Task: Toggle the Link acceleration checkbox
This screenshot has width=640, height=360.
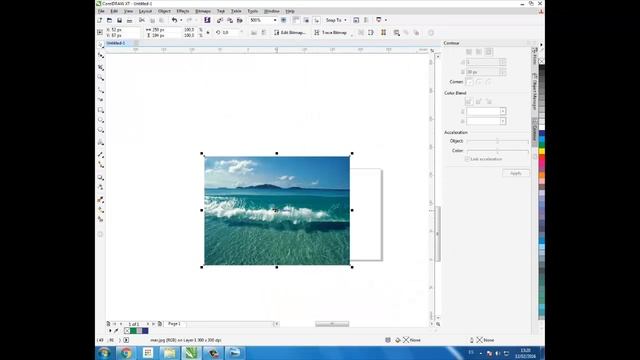Action: click(467, 159)
